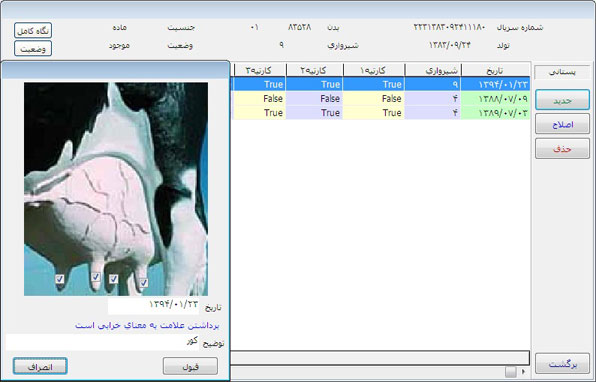Select the پستانی tab

[562, 72]
